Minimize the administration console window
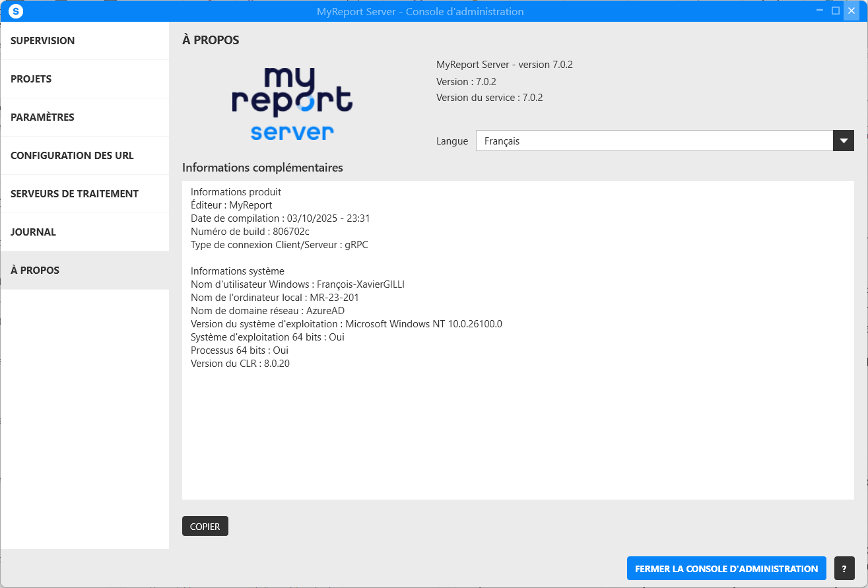 819,11
